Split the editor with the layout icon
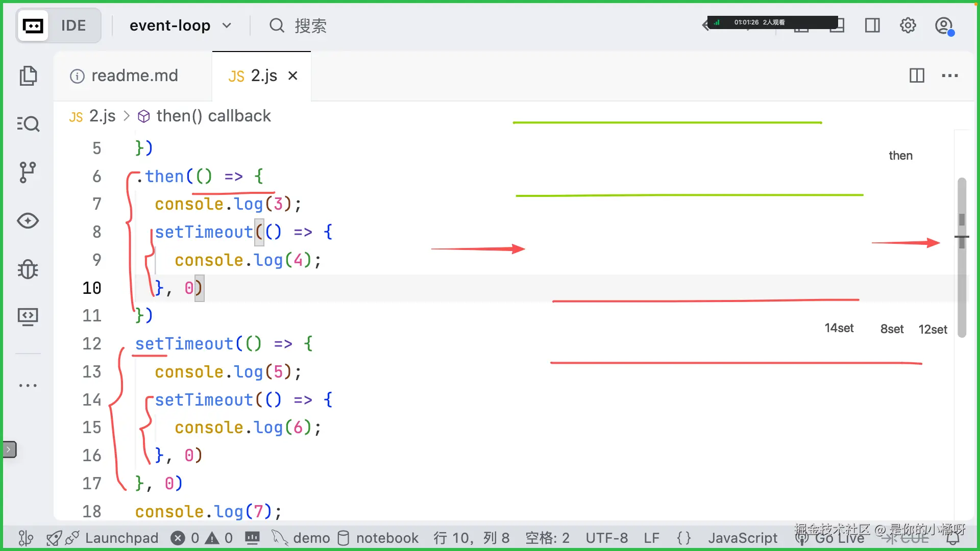This screenshot has height=551, width=980. pyautogui.click(x=917, y=76)
